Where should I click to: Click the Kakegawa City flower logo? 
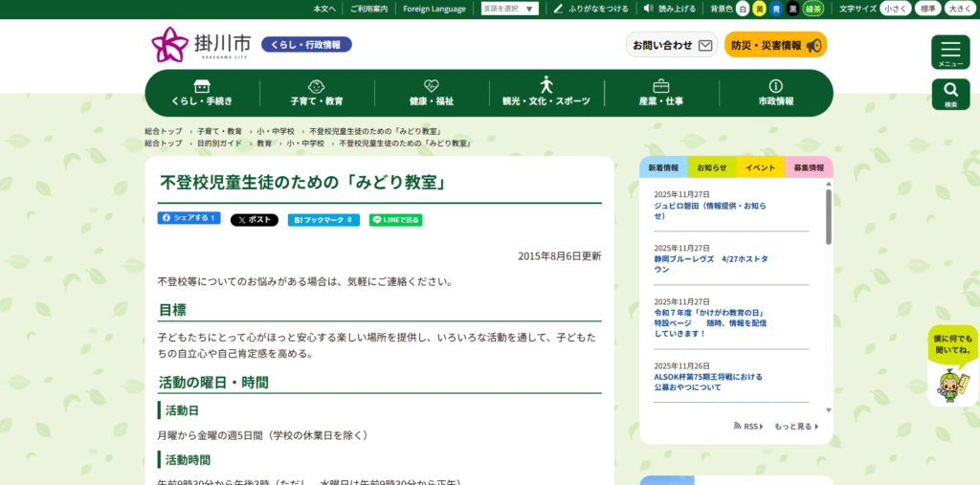169,44
